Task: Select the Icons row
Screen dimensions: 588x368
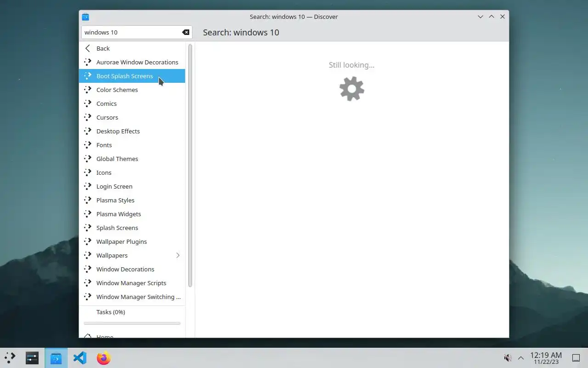Action: coord(132,172)
